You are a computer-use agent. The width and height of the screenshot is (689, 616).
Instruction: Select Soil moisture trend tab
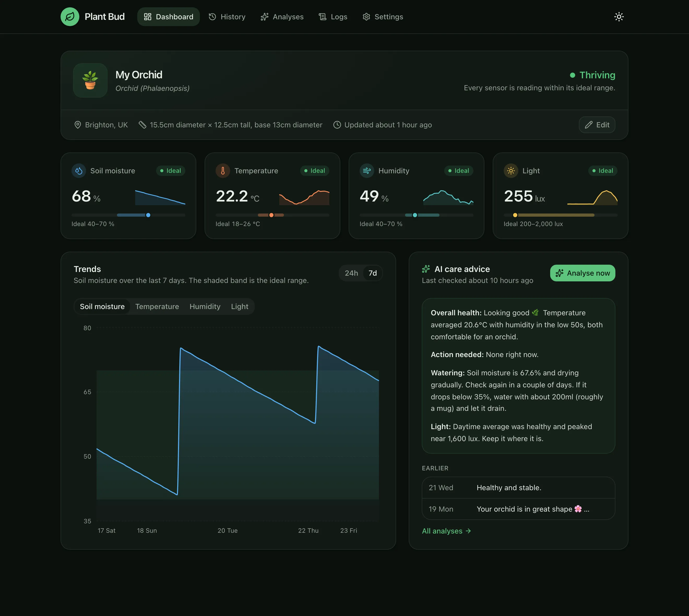(102, 307)
